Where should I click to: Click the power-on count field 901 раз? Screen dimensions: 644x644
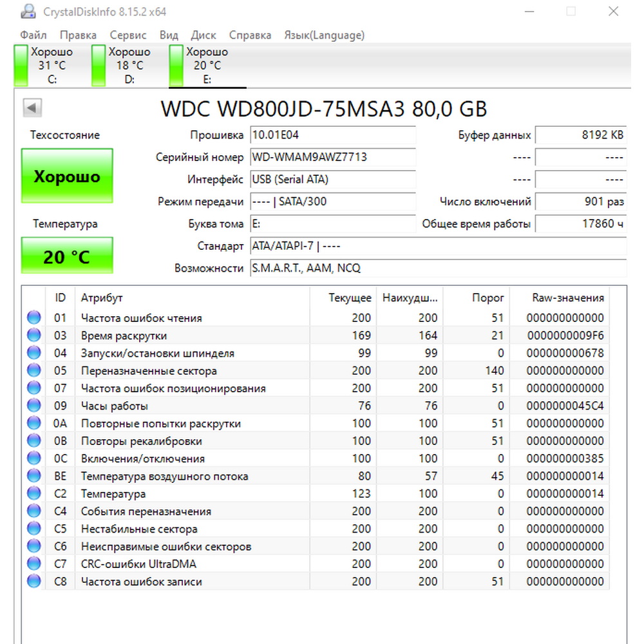click(x=581, y=201)
